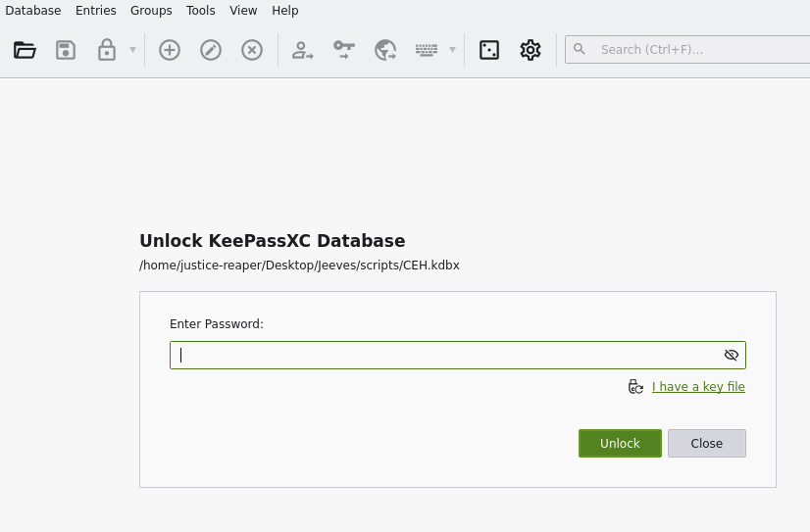Open settings via the gear icon
The image size is (810, 532).
[531, 50]
